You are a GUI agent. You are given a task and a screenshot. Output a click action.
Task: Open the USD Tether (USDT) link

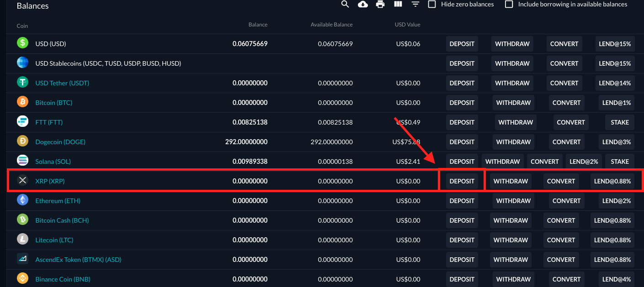click(x=62, y=83)
